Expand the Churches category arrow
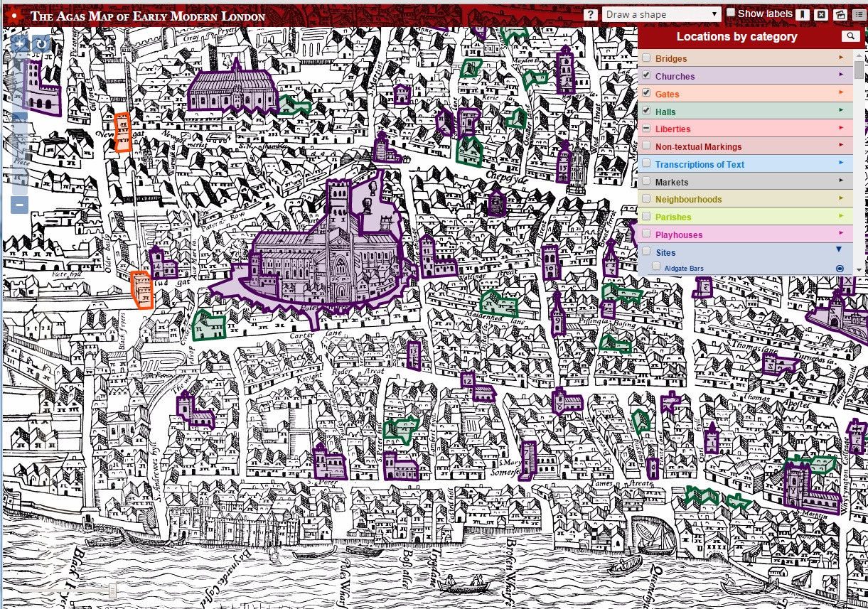868x609 pixels. 842,75
